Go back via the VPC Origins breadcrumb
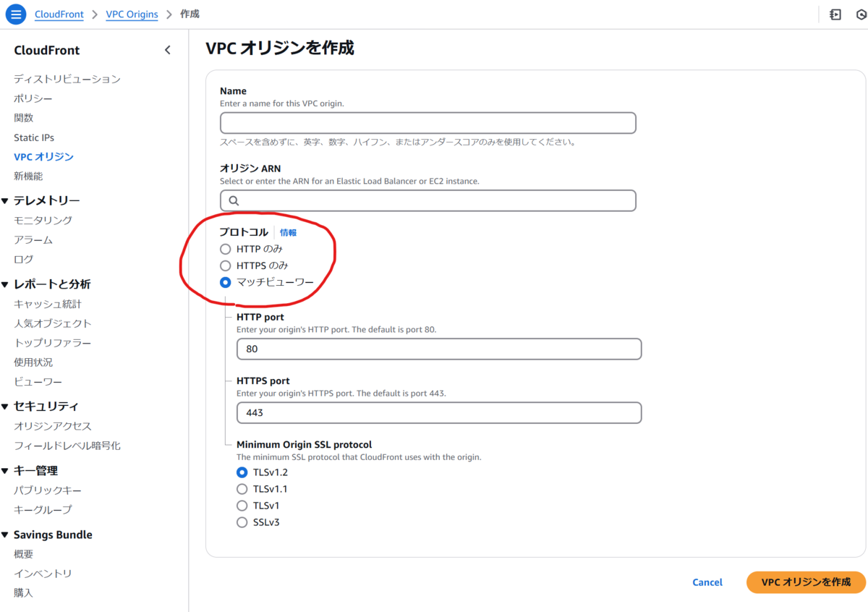This screenshot has width=868, height=612. pyautogui.click(x=132, y=14)
